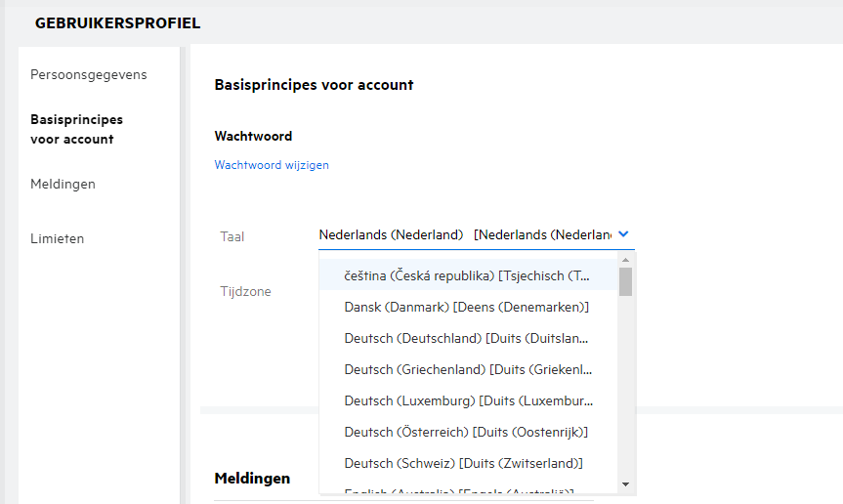Go to Meldingen in sidebar

pyautogui.click(x=63, y=184)
